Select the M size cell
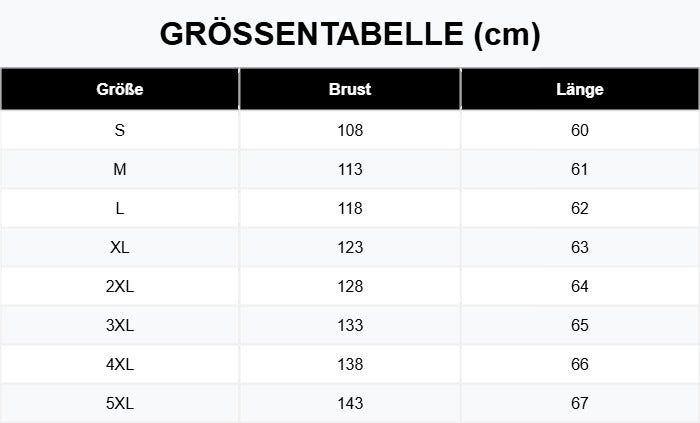Image resolution: width=700 pixels, height=423 pixels. tap(120, 169)
